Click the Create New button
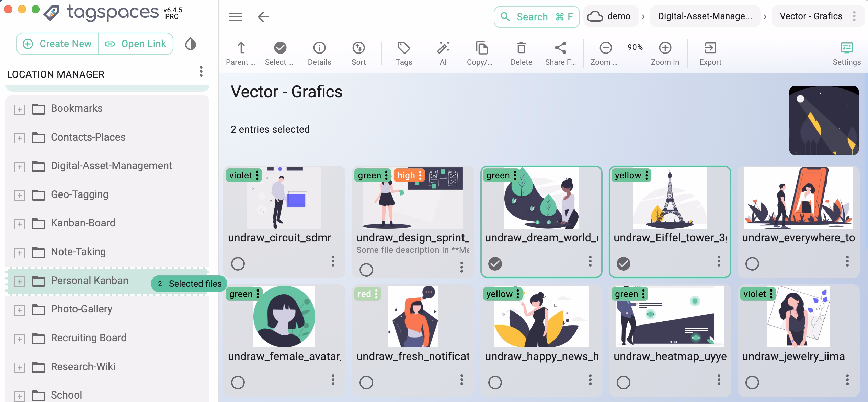The image size is (868, 402). 57,44
